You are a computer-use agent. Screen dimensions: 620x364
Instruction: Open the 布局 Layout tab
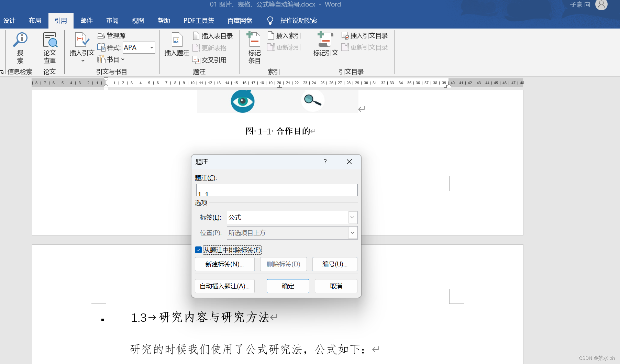[x=35, y=21]
